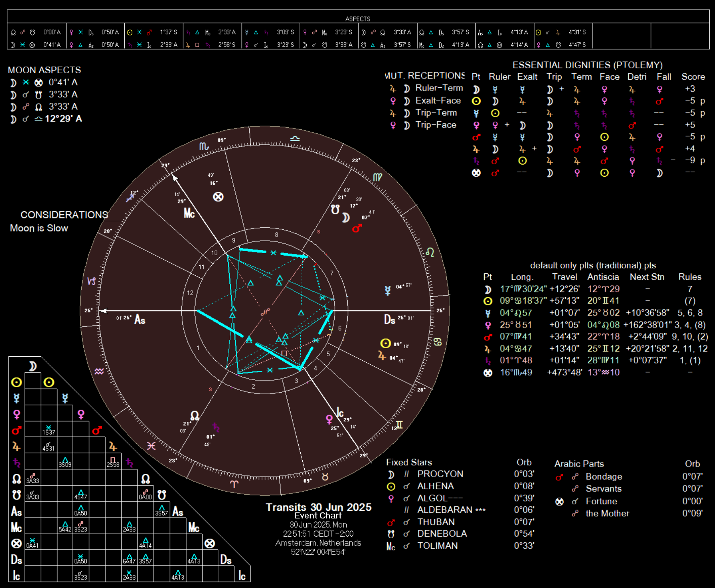Viewport: 715px width, 588px height.
Task: Click the Jupiter glyph in the chart wheel
Action: (x=382, y=355)
